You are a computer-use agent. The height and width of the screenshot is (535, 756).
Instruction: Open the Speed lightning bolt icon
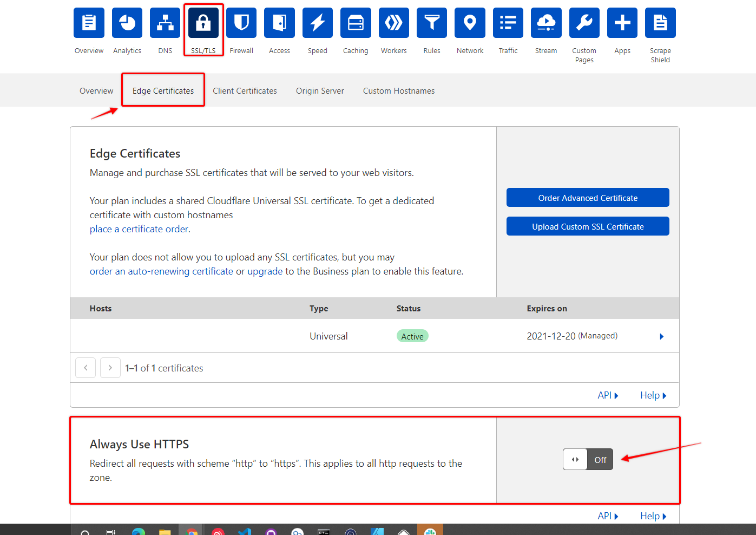tap(318, 23)
